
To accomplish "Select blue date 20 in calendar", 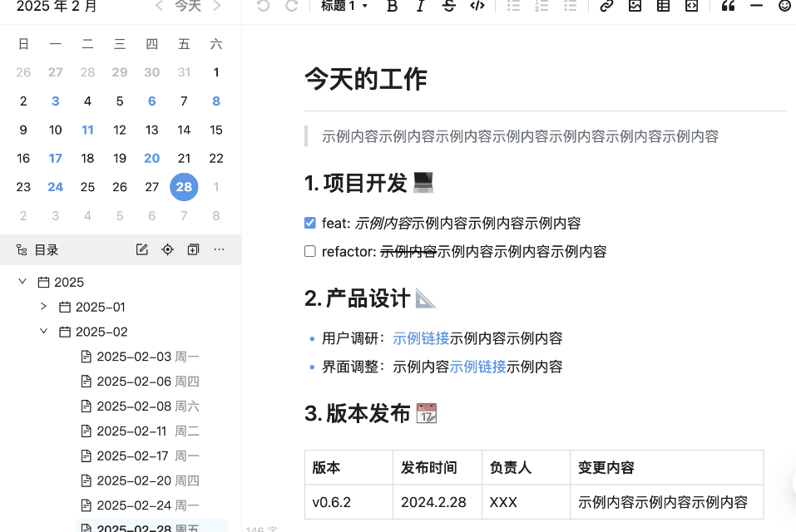I will click(x=151, y=158).
